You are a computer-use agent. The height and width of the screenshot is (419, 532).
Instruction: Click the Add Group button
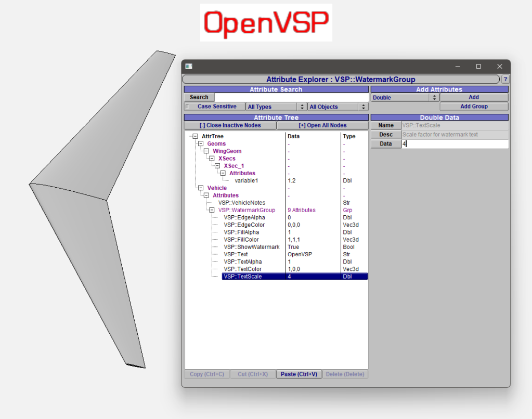473,106
